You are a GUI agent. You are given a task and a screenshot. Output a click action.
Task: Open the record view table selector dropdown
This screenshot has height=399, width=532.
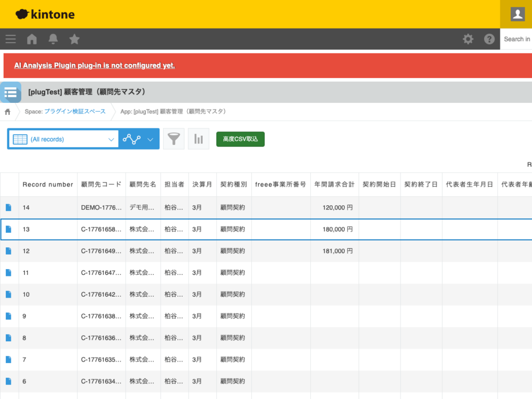pyautogui.click(x=19, y=139)
